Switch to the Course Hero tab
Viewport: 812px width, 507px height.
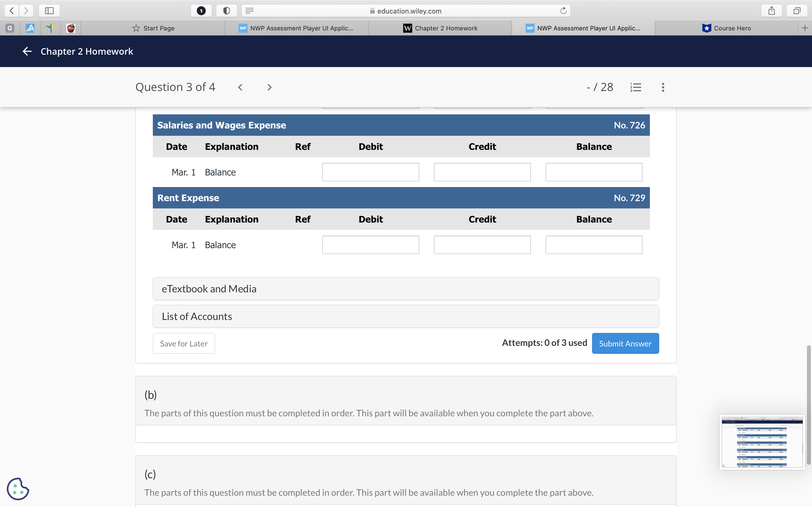point(727,28)
